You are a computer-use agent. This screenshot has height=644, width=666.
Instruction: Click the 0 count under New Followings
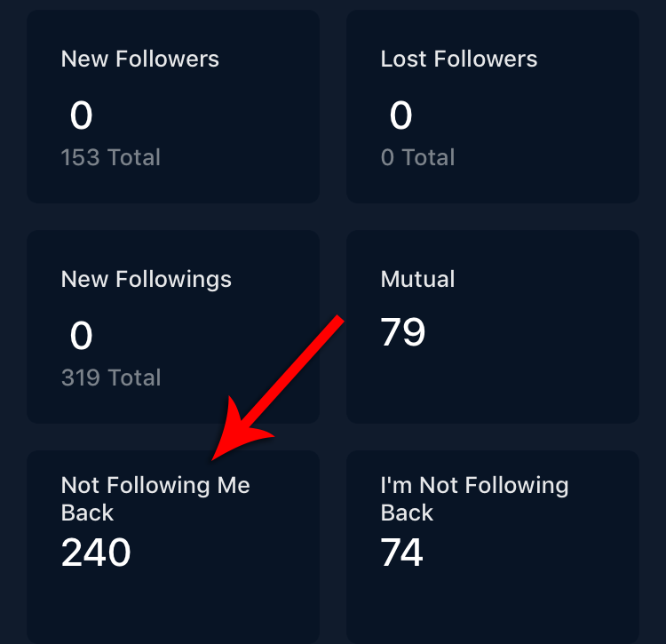click(x=81, y=336)
